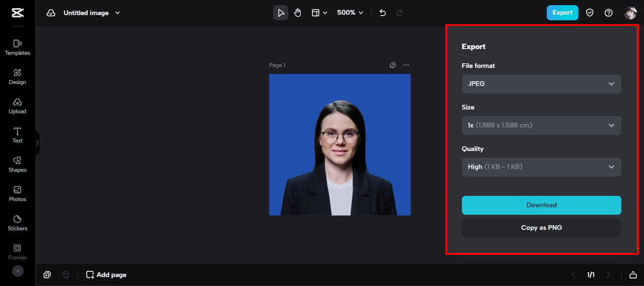
Task: Activate the hand pan tool
Action: tap(297, 13)
